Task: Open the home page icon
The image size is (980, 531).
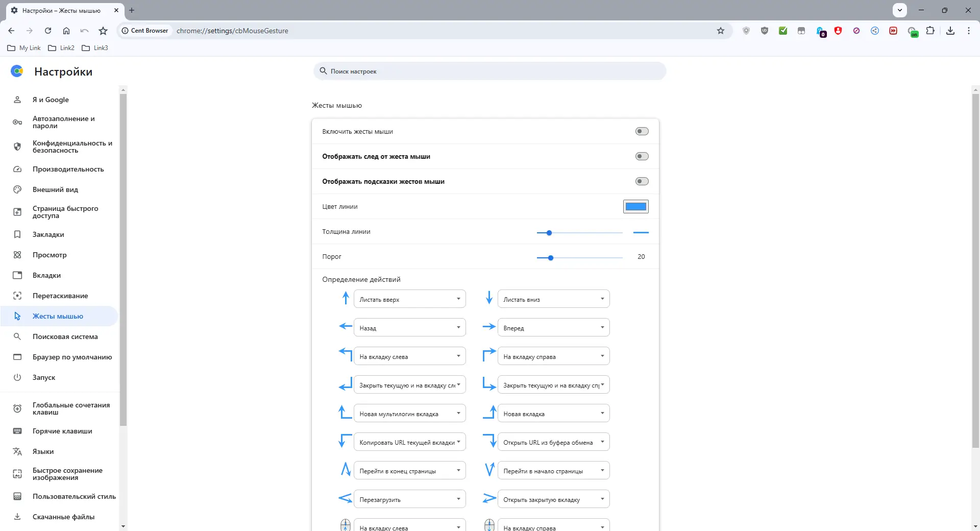Action: [x=66, y=31]
